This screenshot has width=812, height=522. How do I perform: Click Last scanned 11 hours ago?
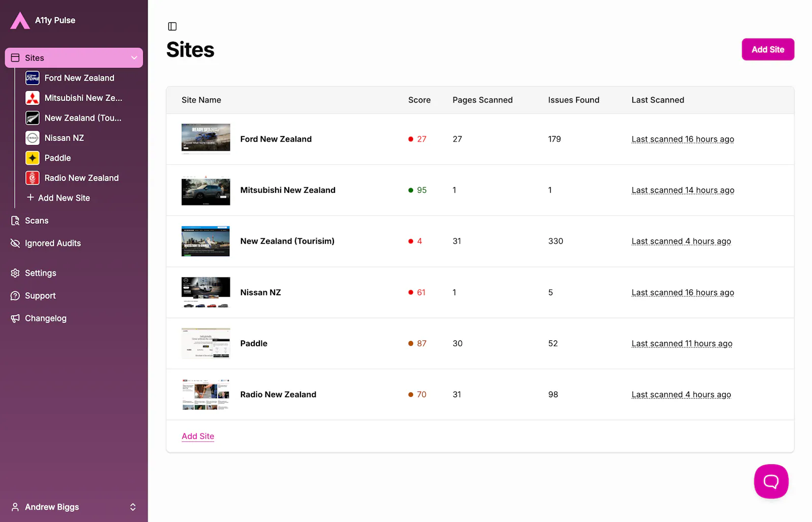pyautogui.click(x=682, y=343)
